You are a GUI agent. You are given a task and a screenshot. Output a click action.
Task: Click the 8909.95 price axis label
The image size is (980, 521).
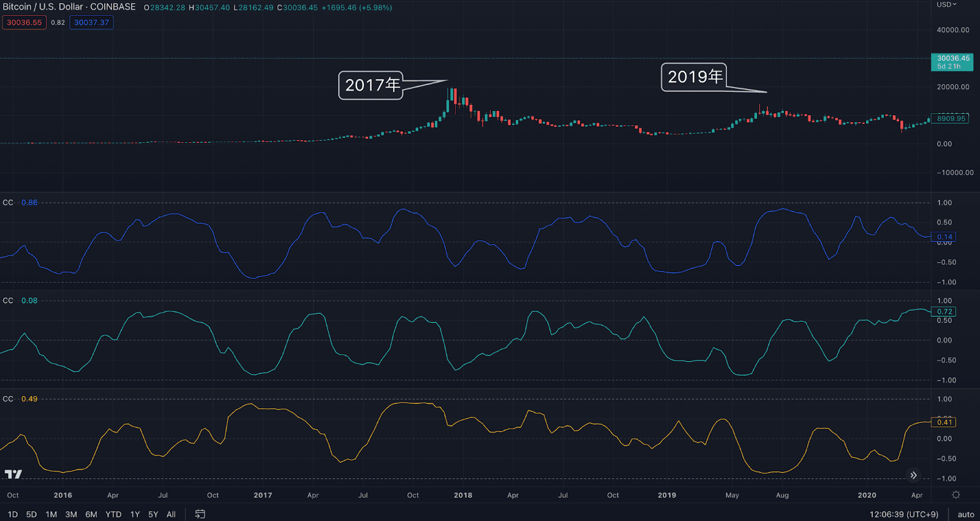950,118
